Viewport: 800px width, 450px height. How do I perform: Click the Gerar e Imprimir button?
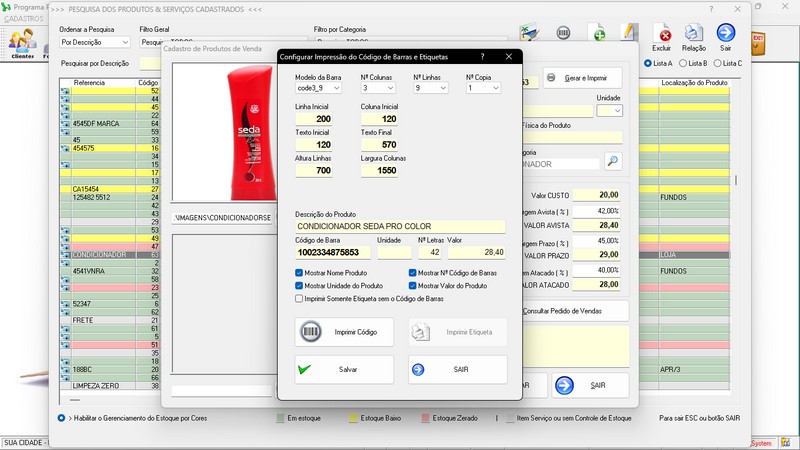pos(583,78)
